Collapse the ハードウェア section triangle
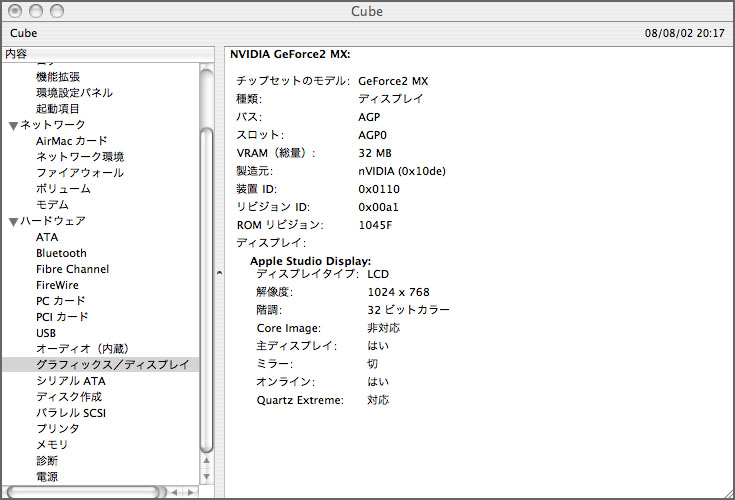This screenshot has width=735, height=500. (13, 222)
